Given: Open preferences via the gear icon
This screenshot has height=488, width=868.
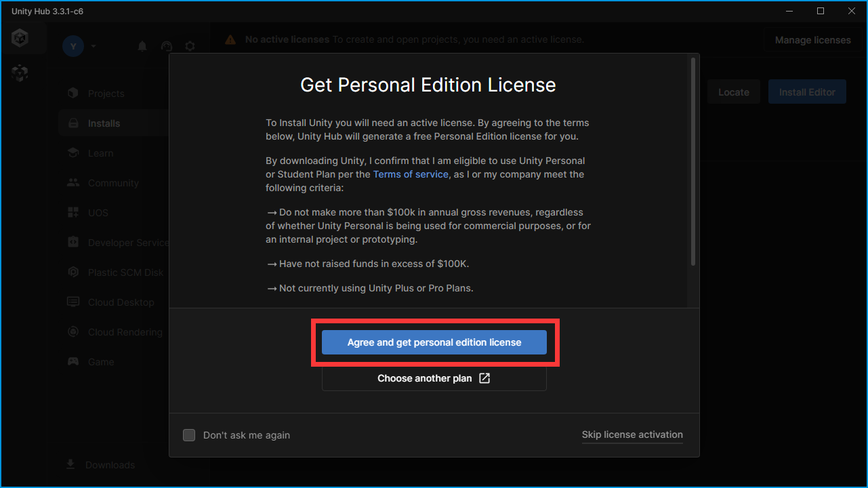Looking at the screenshot, I should tap(190, 46).
